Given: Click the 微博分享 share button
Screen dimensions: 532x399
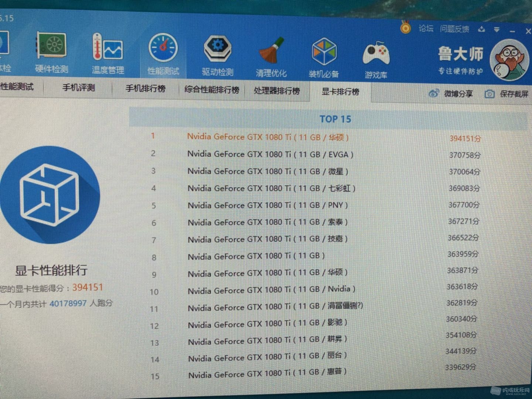Looking at the screenshot, I should (x=451, y=93).
